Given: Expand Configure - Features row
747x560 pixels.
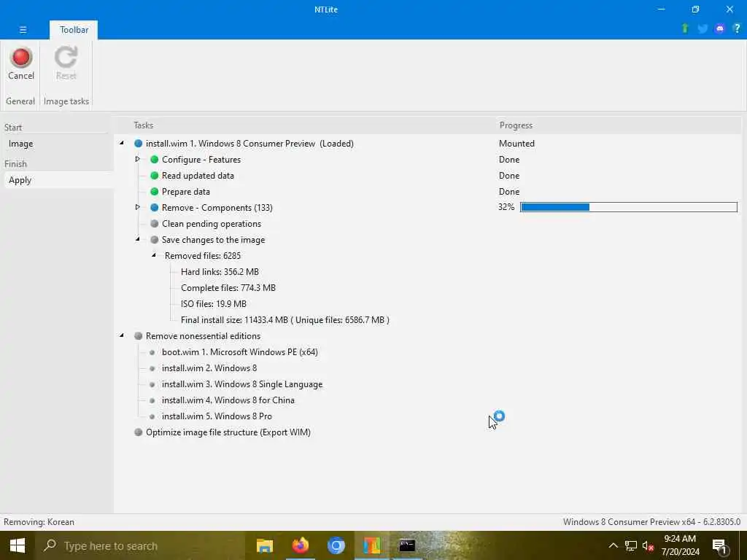Looking at the screenshot, I should [138, 159].
